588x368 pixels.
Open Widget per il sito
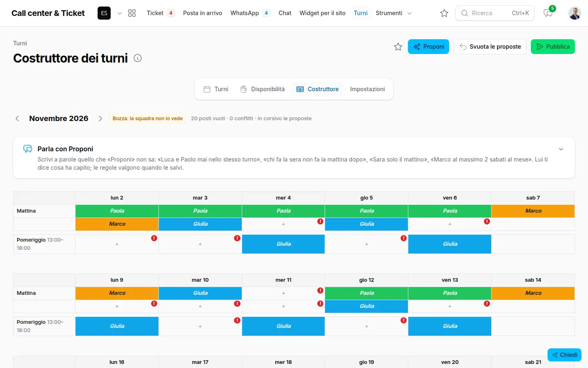coord(322,13)
